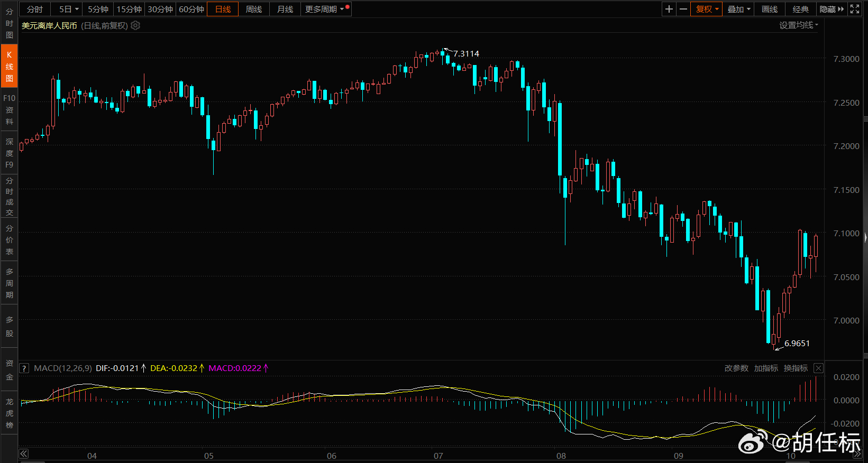Click the 美元离岸人民币 chart title
Viewport: 868px width, 463px height.
[49, 25]
